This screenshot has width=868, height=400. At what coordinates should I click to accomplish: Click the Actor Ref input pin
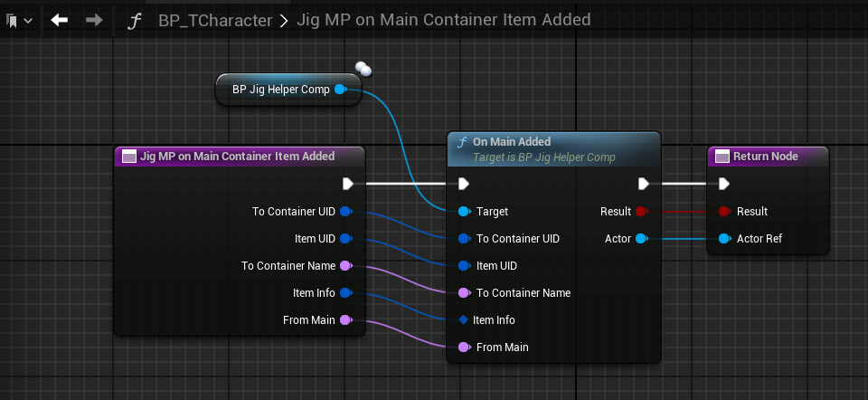[x=724, y=238]
